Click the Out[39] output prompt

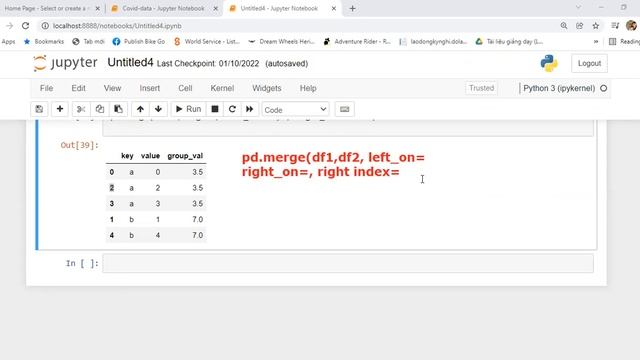(80, 145)
